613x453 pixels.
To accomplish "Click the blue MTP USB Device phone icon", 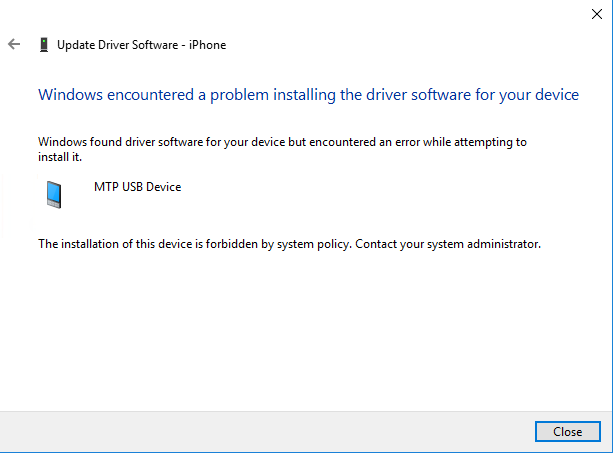I will pyautogui.click(x=54, y=194).
